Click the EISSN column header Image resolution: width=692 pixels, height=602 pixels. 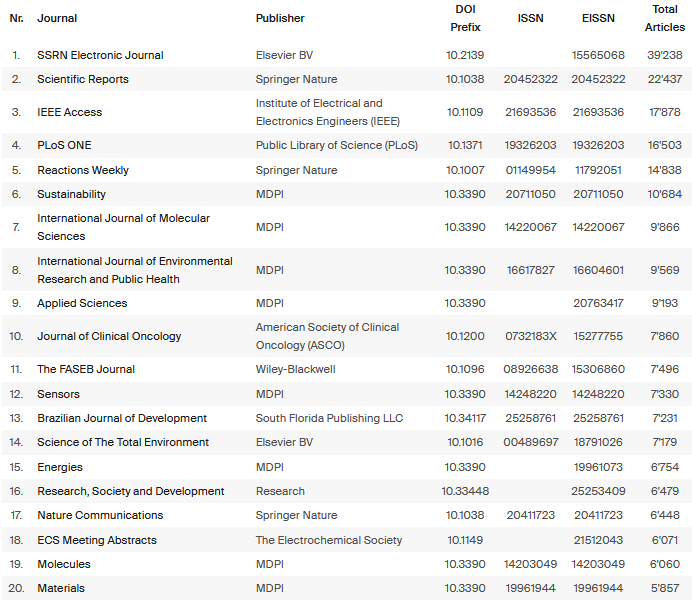coord(598,18)
